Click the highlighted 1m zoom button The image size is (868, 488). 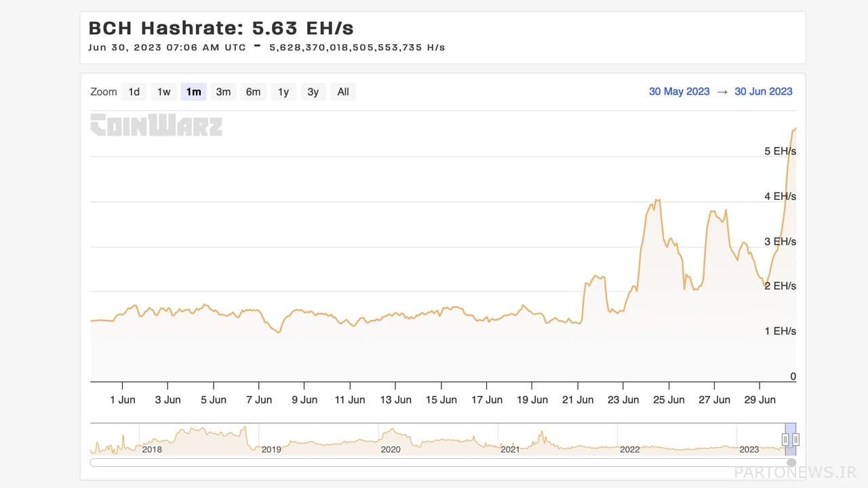coord(193,92)
